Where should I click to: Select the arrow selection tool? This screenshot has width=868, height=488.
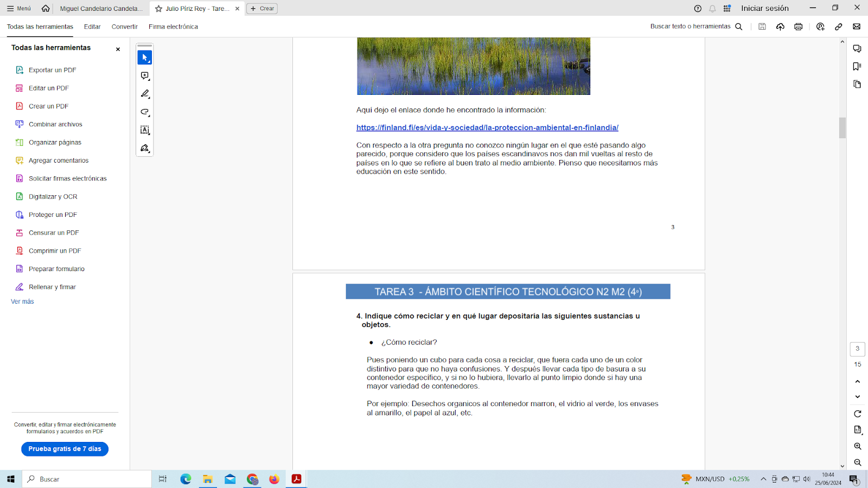(145, 57)
